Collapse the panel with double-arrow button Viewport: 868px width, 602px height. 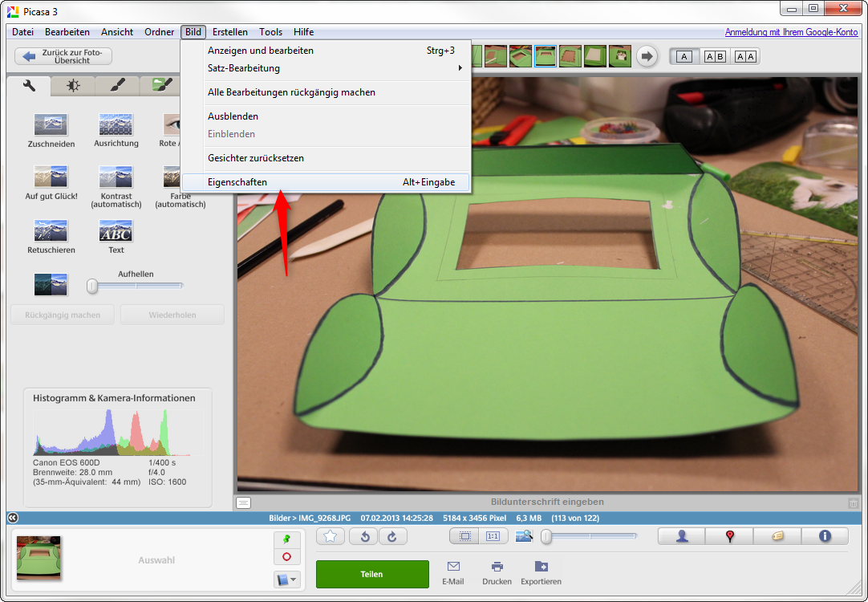13,518
